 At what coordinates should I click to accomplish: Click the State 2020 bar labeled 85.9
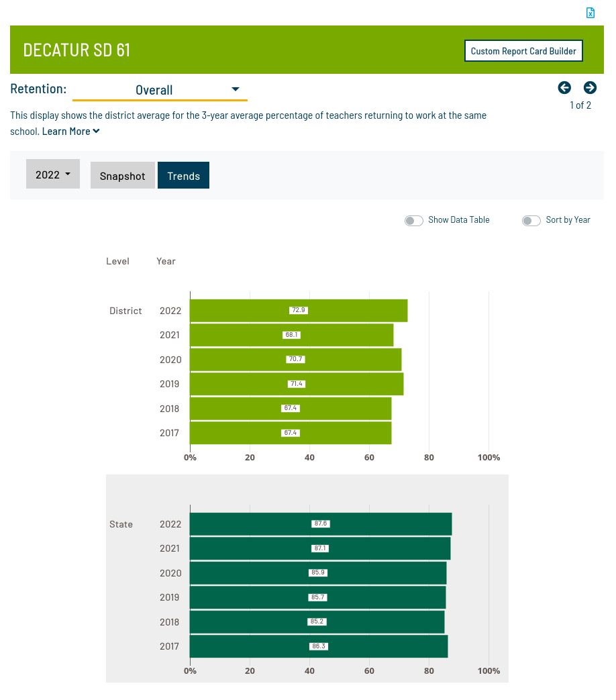click(318, 573)
